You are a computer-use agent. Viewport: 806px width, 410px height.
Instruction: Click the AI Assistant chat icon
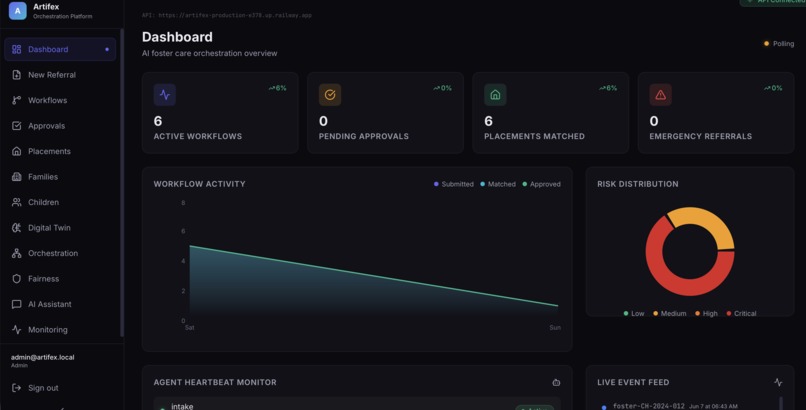coord(16,304)
